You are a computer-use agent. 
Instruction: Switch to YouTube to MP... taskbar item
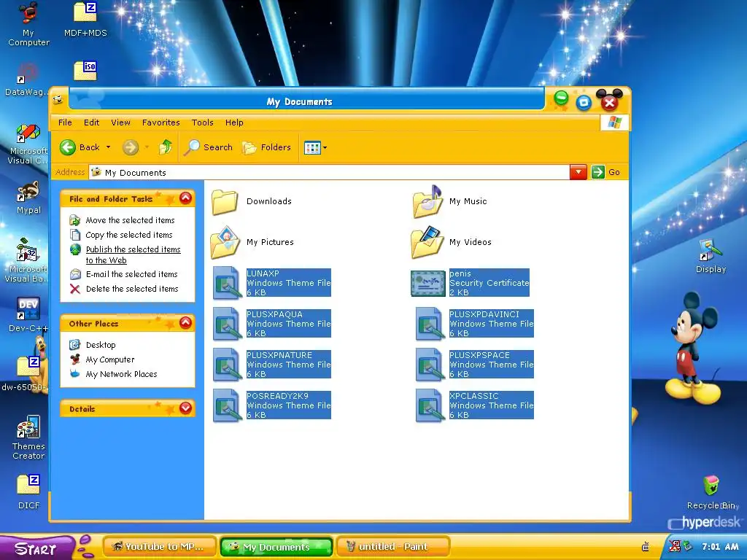(x=160, y=547)
